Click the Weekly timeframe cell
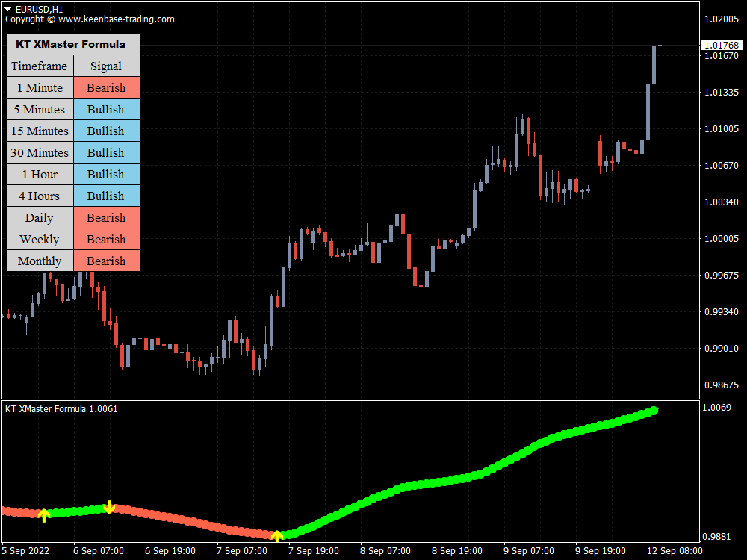The height and width of the screenshot is (560, 747). tap(40, 240)
